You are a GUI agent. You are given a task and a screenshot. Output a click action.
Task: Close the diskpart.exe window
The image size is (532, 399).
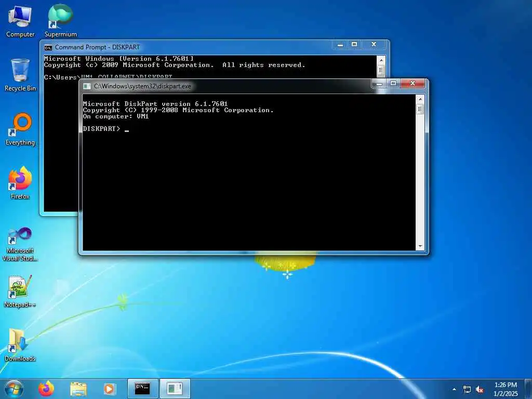(x=413, y=84)
